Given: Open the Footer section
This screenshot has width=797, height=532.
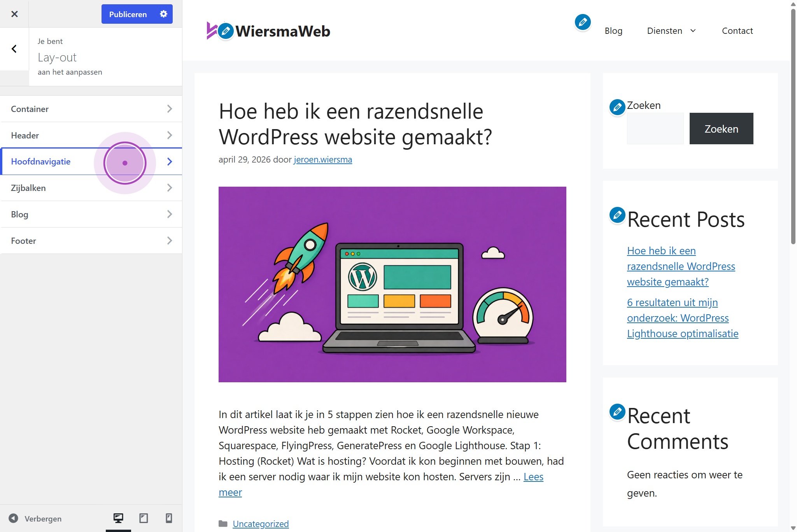Looking at the screenshot, I should [x=92, y=241].
